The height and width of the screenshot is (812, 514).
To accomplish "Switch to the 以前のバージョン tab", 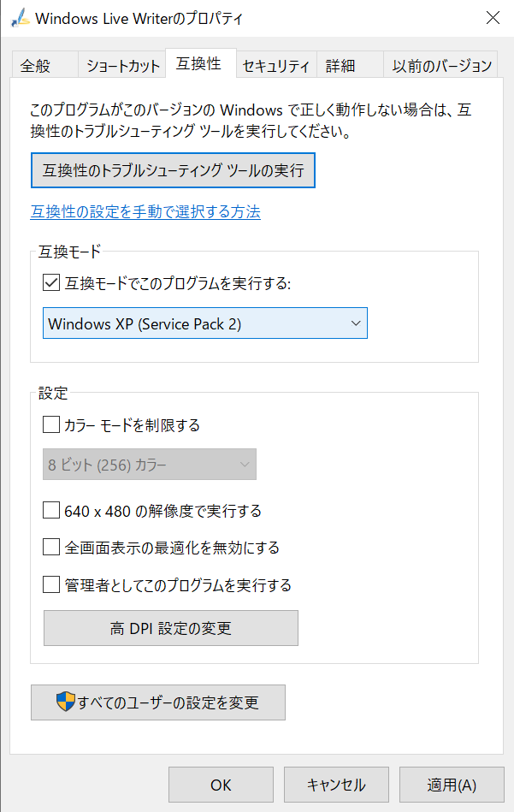I will pyautogui.click(x=443, y=63).
